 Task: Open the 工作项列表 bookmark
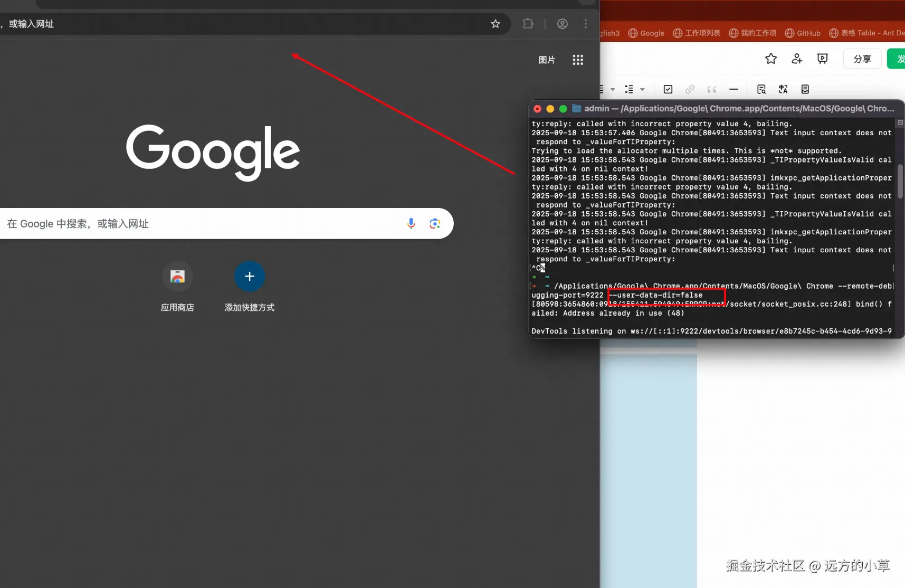[x=697, y=33]
